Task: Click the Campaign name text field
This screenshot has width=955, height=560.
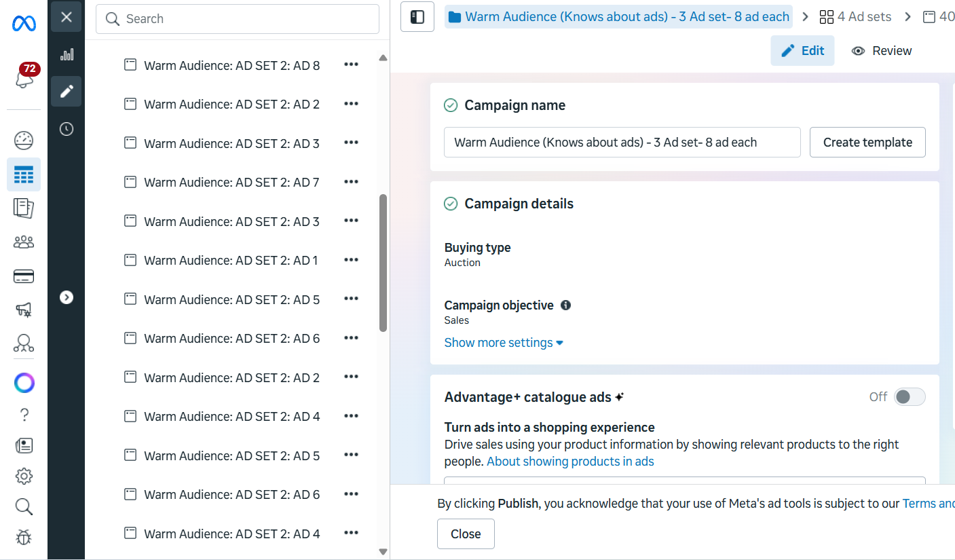Action: 622,143
